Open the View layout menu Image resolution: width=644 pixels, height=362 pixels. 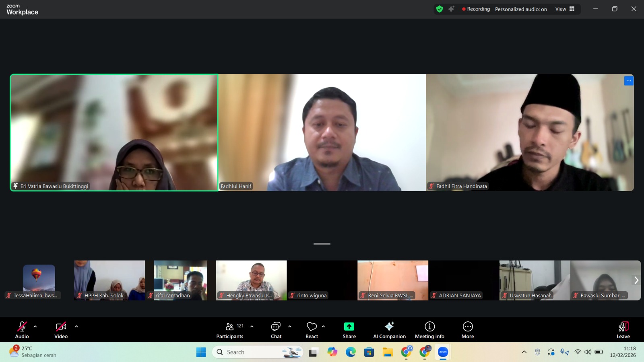(565, 9)
